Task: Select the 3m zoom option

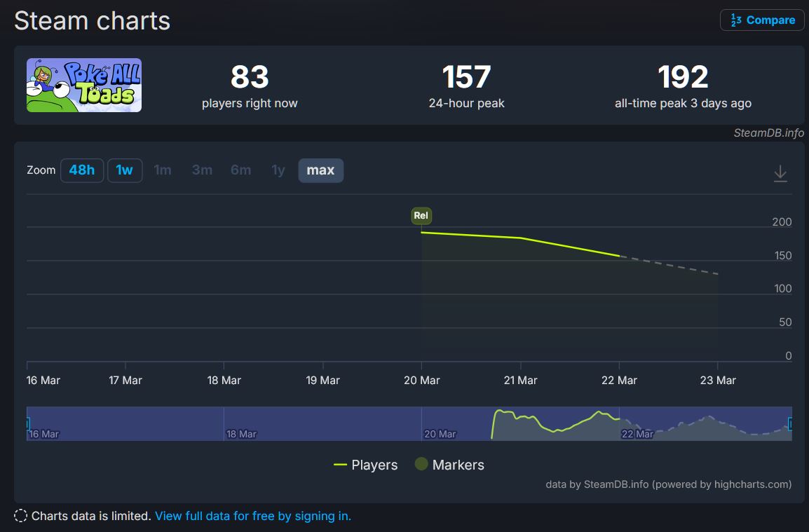Action: click(x=202, y=170)
